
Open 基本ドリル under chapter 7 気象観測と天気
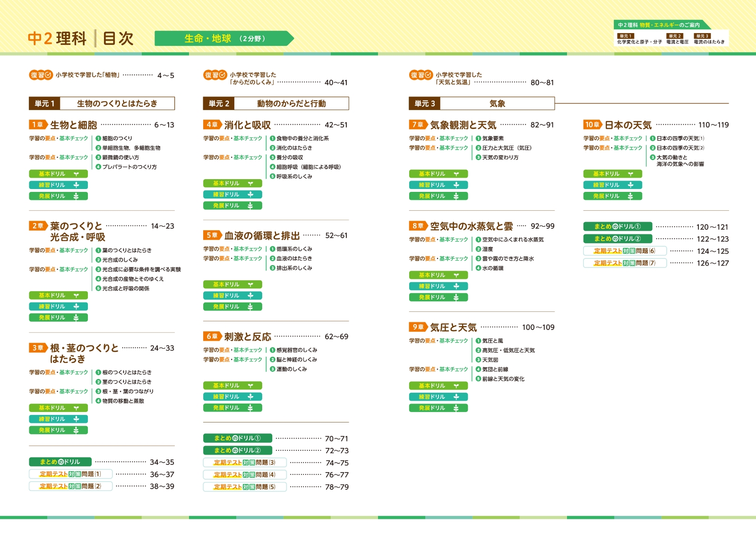[438, 174]
